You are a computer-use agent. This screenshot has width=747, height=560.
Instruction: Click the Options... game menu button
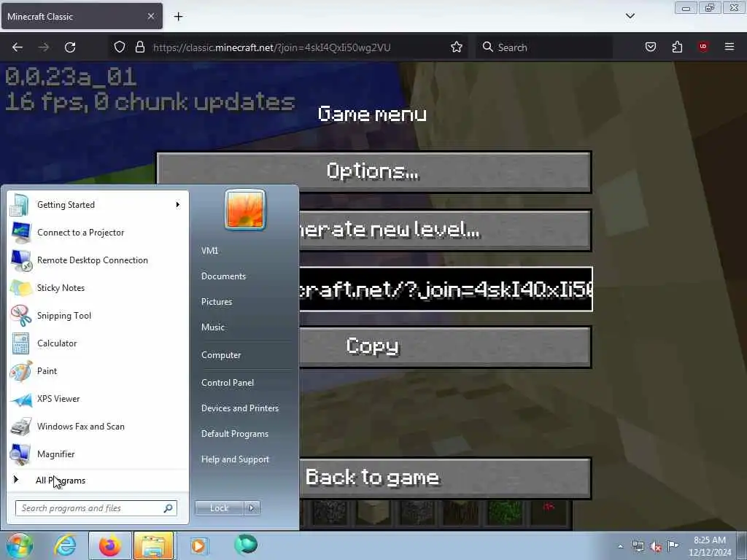click(x=374, y=172)
